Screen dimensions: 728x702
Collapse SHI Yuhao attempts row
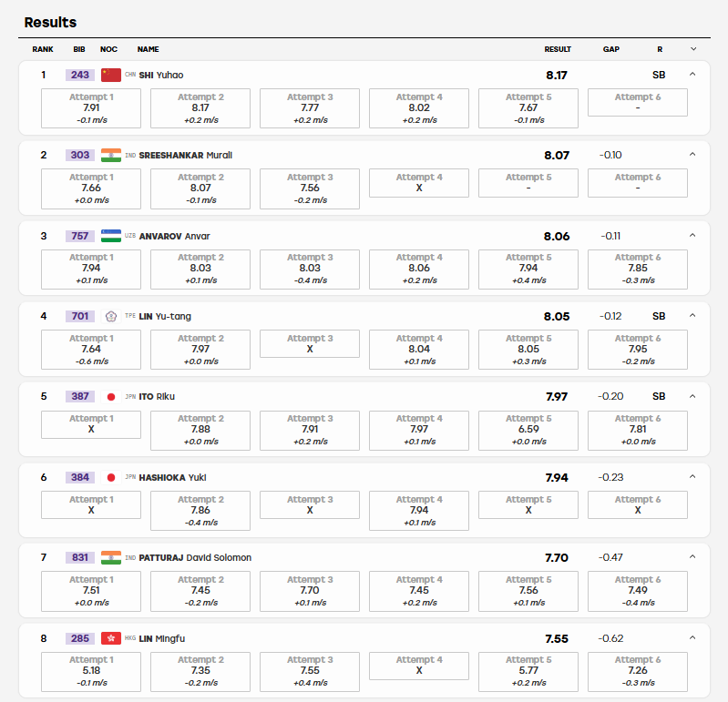pyautogui.click(x=692, y=75)
